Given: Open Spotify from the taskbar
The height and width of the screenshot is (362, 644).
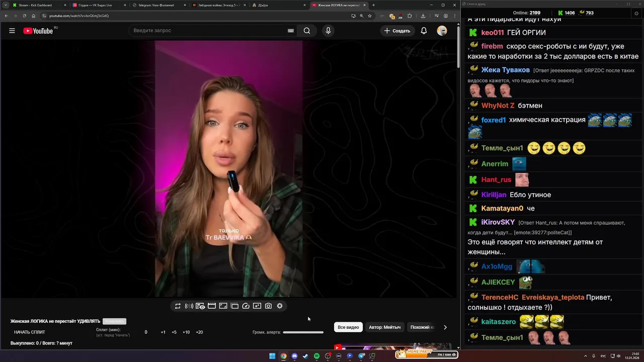Looking at the screenshot, I should coord(316,356).
